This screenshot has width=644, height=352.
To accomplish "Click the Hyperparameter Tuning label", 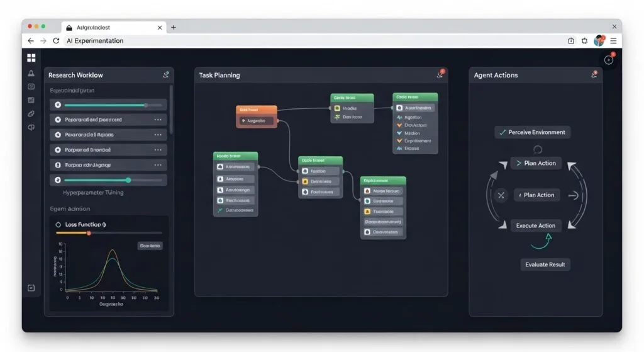I will click(x=93, y=193).
